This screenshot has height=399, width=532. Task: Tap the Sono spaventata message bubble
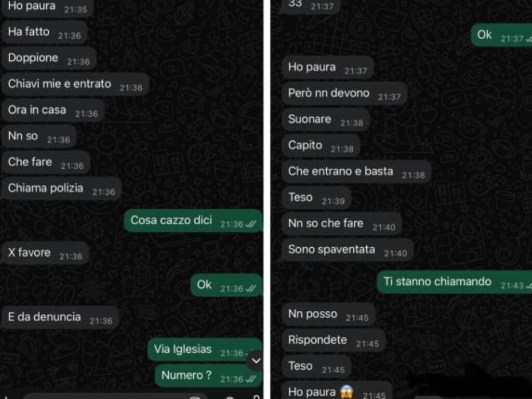coord(348,250)
